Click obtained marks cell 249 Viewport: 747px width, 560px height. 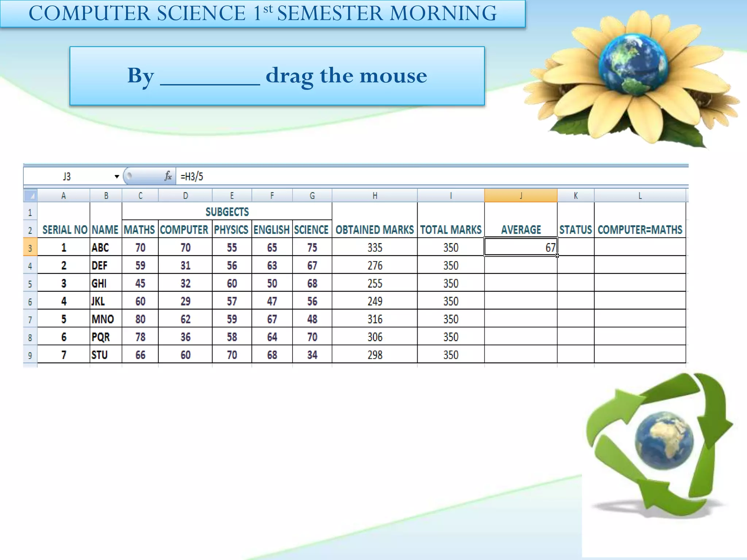pyautogui.click(x=375, y=301)
